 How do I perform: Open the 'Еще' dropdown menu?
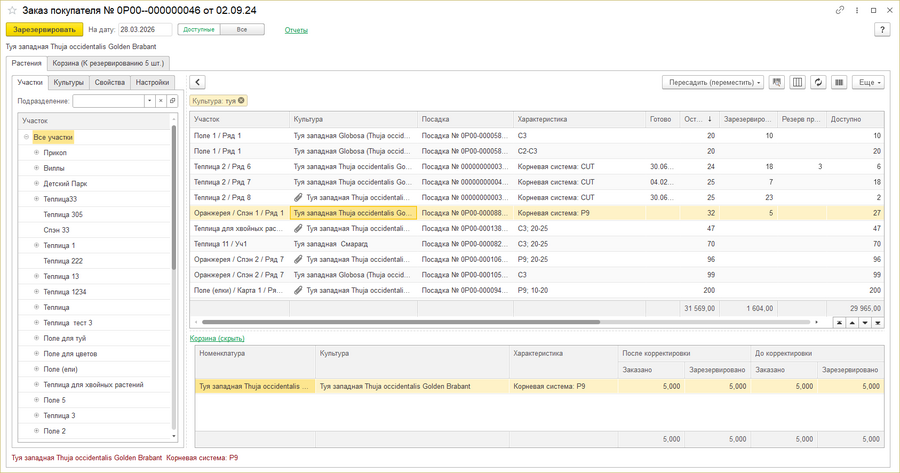click(x=867, y=82)
